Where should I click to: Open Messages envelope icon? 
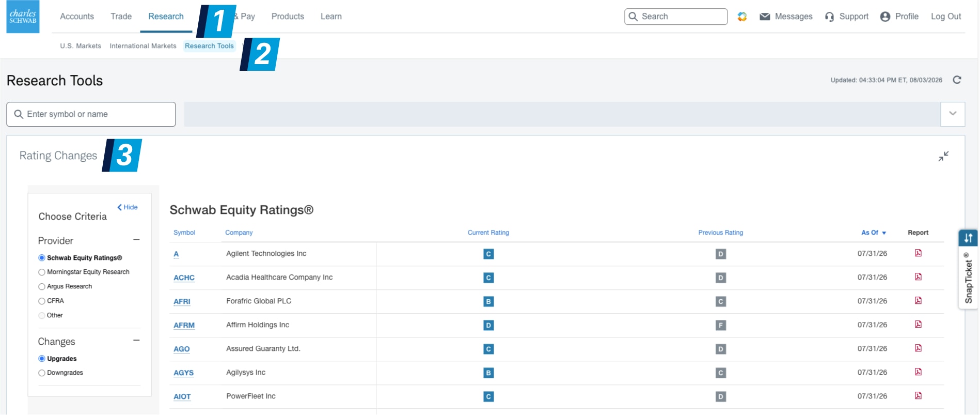click(x=765, y=17)
